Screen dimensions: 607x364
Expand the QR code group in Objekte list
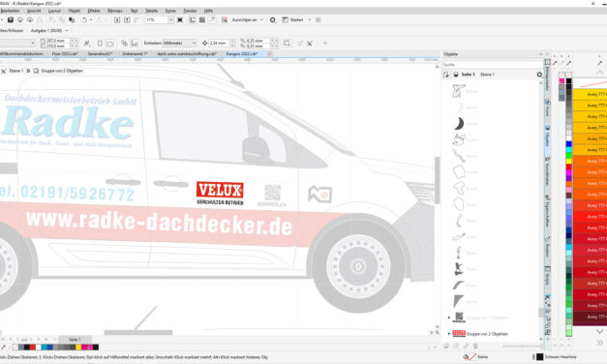[x=449, y=318]
